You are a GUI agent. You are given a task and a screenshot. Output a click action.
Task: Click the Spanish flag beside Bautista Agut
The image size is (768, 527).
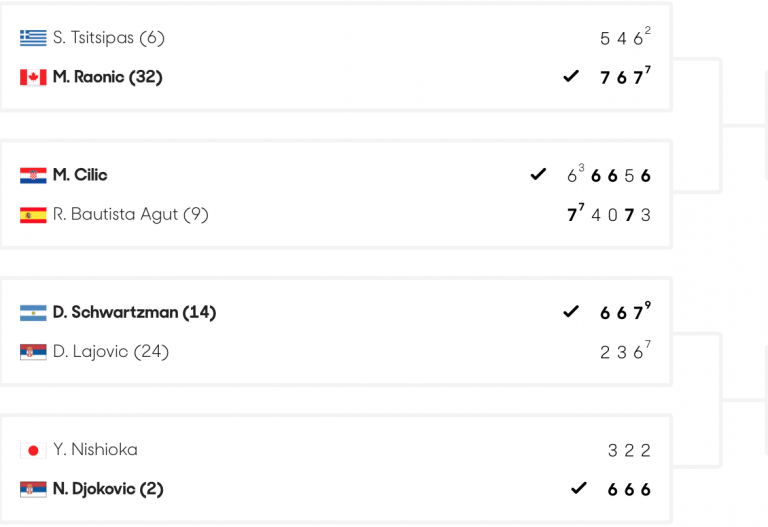click(33, 215)
